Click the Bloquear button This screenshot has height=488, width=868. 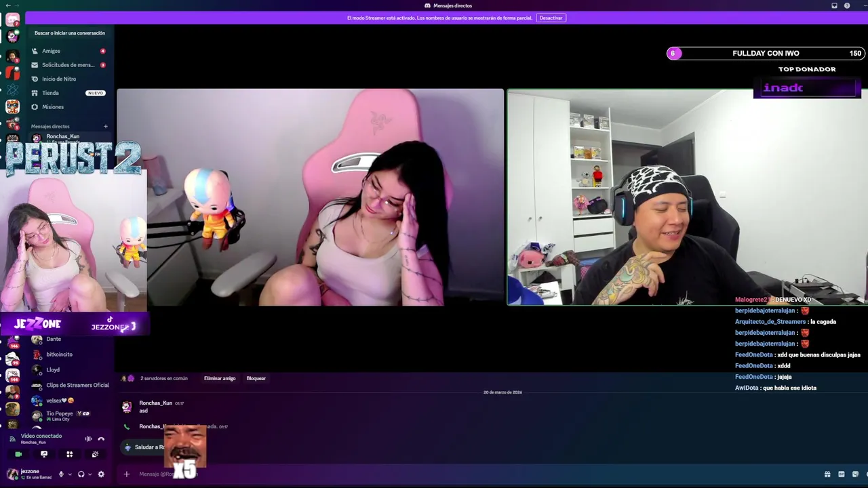[256, 378]
